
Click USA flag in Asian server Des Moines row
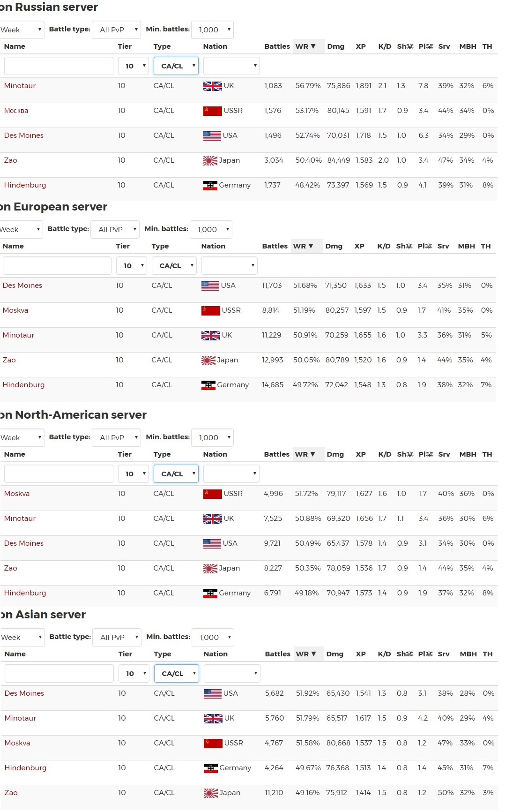[x=213, y=694]
